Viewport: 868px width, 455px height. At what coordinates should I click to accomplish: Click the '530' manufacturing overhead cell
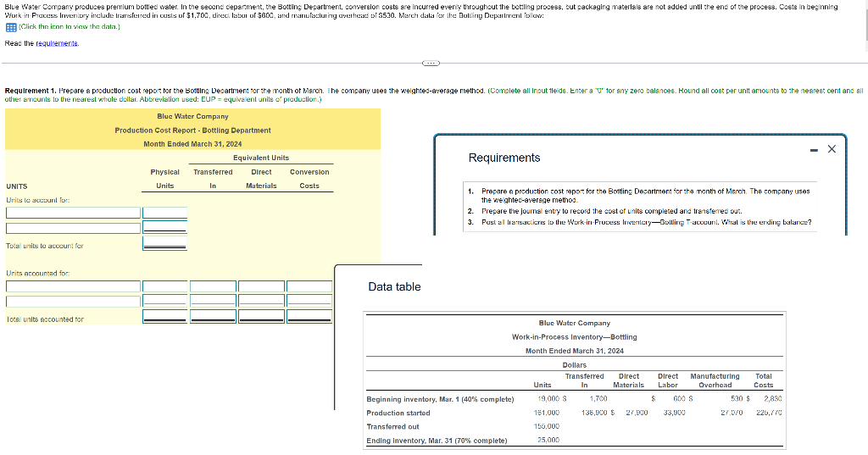coord(737,398)
